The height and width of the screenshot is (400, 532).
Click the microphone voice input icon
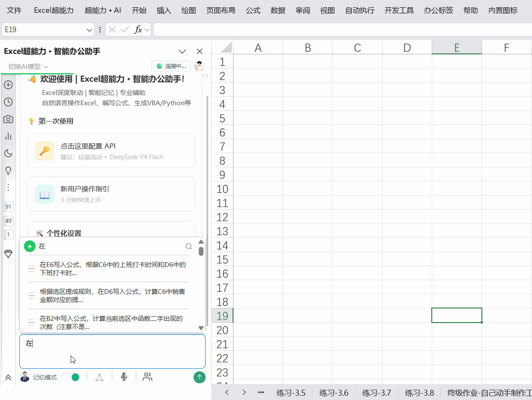click(x=124, y=377)
